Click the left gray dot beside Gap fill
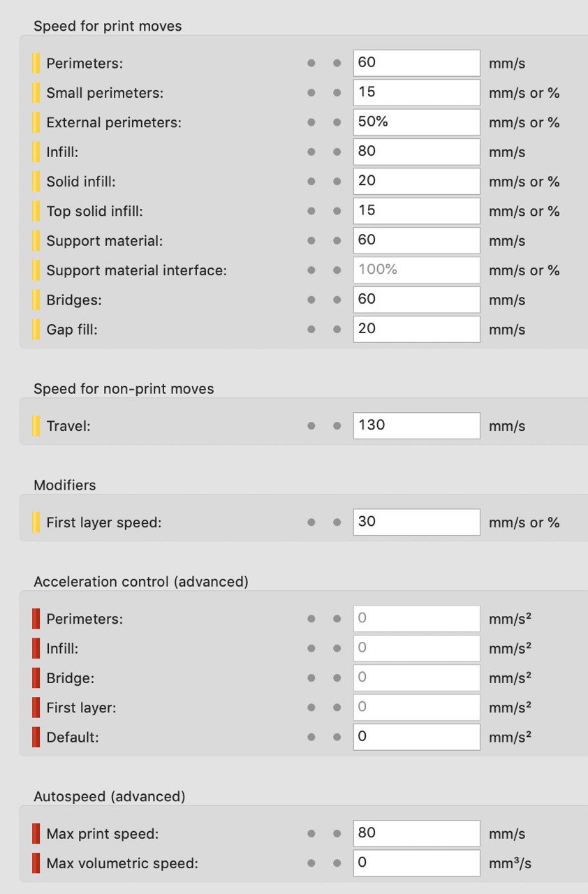Image resolution: width=588 pixels, height=894 pixels. [311, 330]
